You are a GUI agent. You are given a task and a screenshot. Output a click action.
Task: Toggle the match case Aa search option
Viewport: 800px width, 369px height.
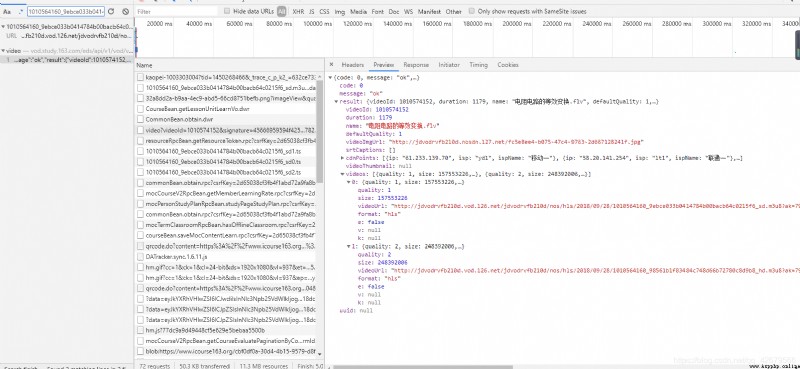coord(7,11)
